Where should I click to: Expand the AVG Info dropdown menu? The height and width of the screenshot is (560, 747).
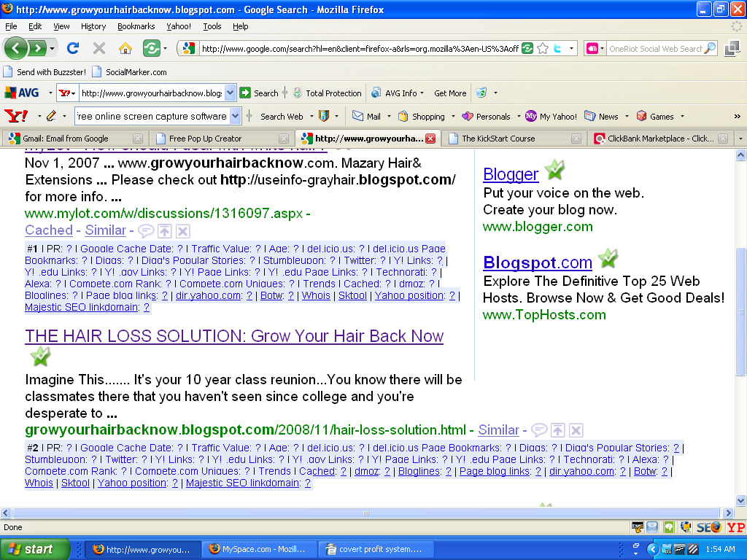click(423, 93)
